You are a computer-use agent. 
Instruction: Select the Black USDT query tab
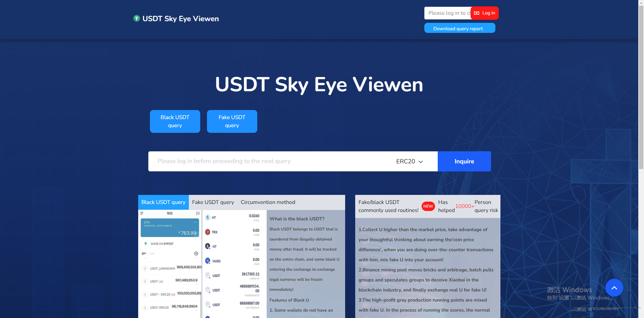point(163,202)
